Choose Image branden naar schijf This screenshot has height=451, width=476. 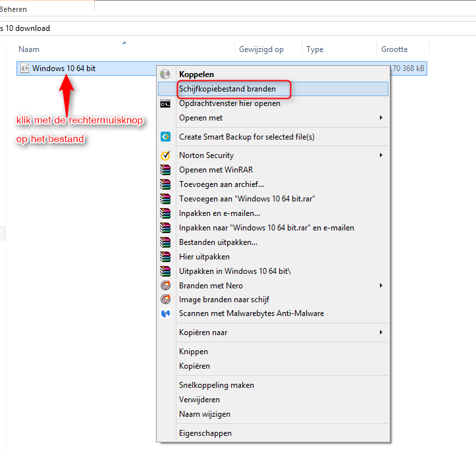(x=273, y=300)
